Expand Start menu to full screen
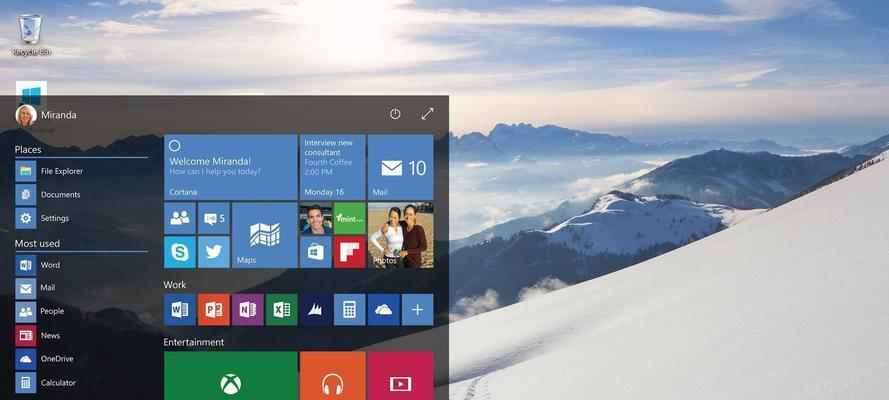This screenshot has height=400, width=889. [427, 114]
